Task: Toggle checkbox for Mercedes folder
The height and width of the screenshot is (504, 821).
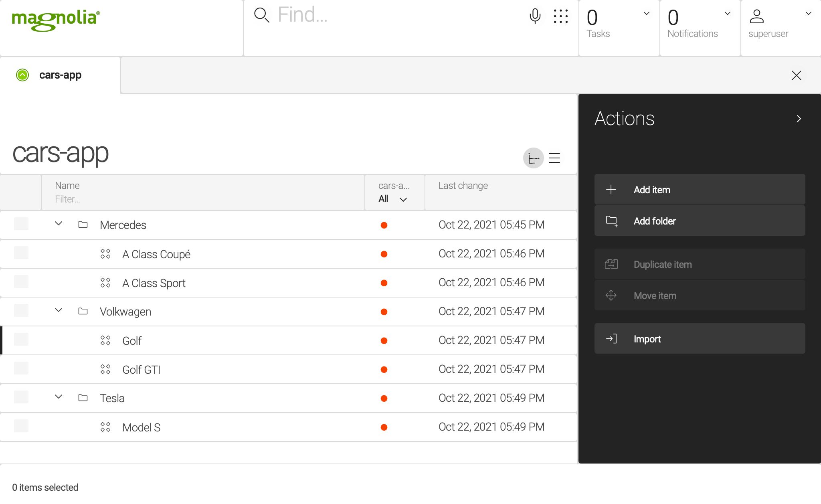Action: click(21, 224)
